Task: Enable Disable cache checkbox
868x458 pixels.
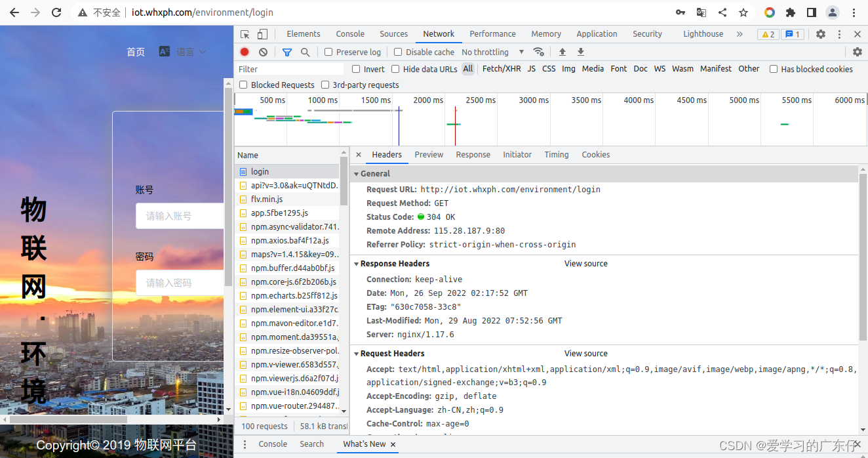Action: 398,52
